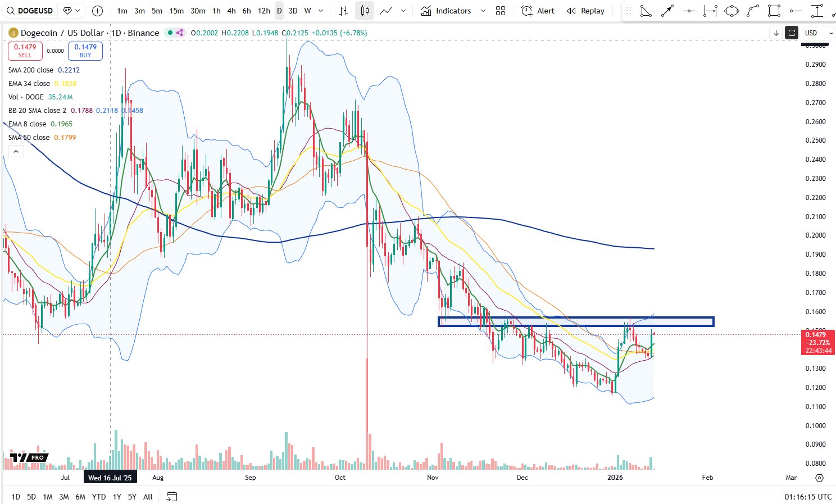
Task: Switch to the 4h timeframe
Action: click(x=231, y=11)
